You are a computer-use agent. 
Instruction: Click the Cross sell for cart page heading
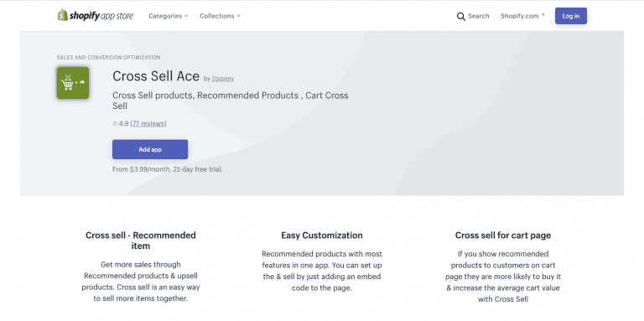coord(503,236)
